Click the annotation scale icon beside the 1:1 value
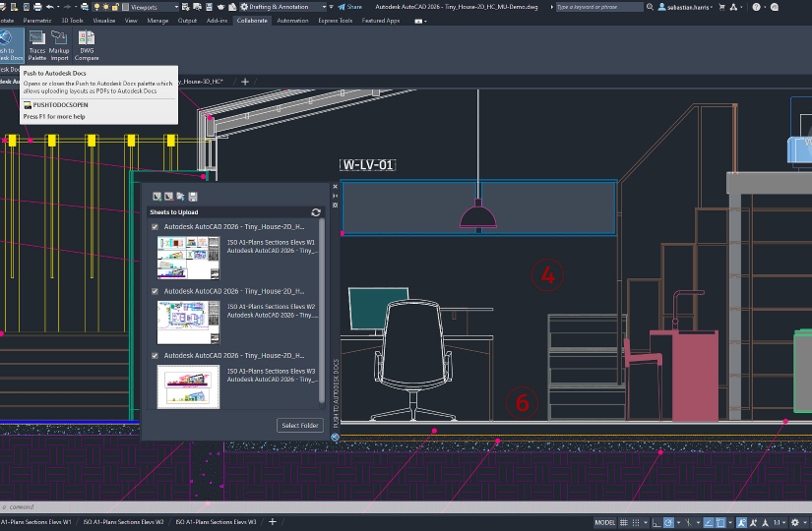The width and height of the screenshot is (812, 531). pos(765,523)
